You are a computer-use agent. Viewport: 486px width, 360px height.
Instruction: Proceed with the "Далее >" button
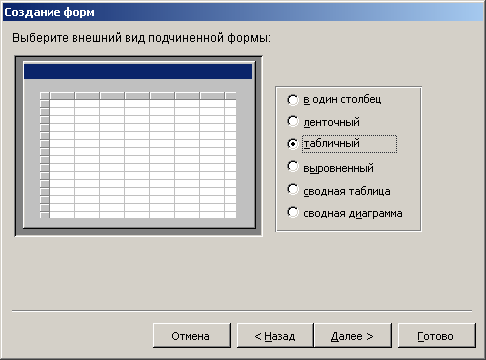[x=353, y=336]
